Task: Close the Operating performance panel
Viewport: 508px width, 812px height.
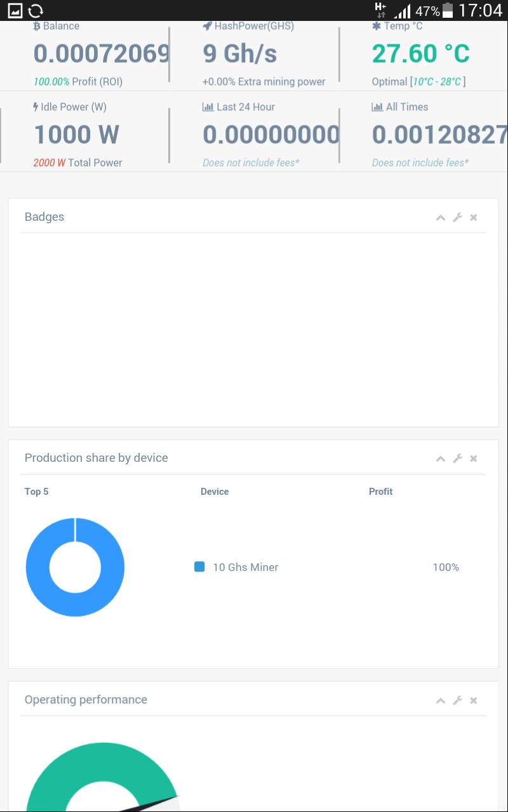Action: point(474,700)
